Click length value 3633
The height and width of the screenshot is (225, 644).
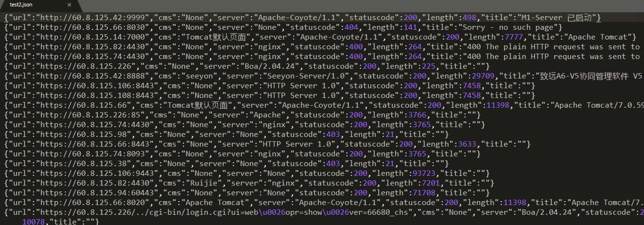pyautogui.click(x=467, y=145)
